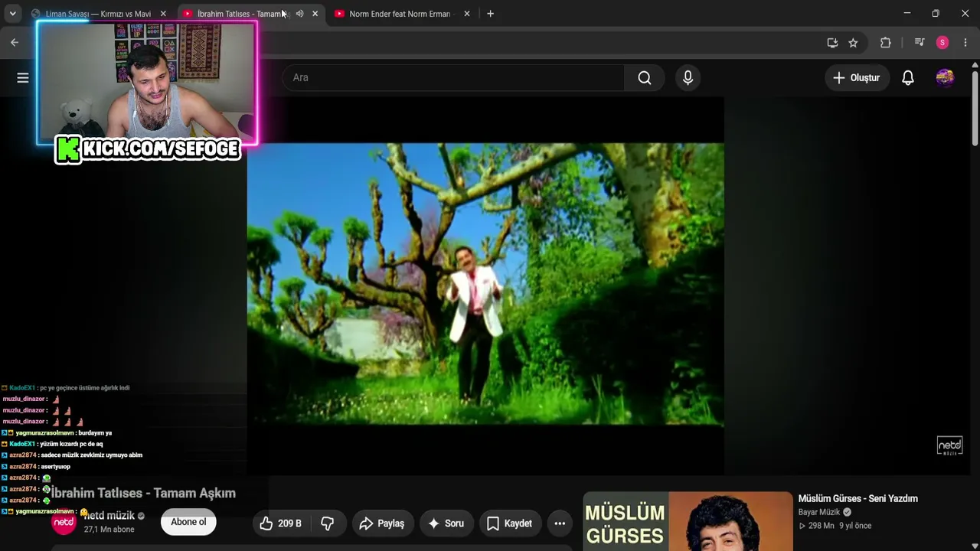Bookmark this page with the star icon

[853, 43]
